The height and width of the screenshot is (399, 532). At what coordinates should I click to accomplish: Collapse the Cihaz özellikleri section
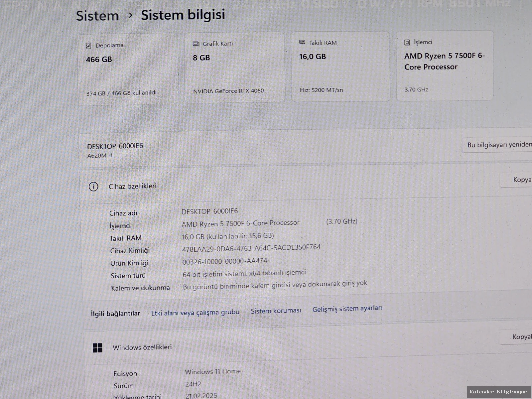(306, 185)
